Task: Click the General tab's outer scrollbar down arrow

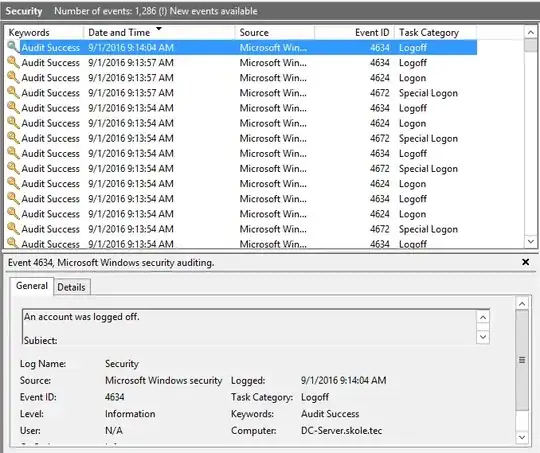Action: [x=522, y=437]
